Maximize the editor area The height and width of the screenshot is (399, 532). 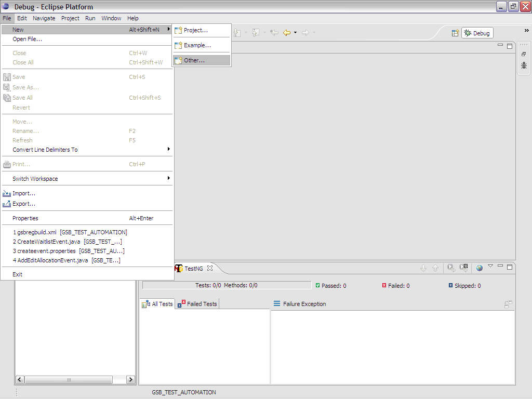510,46
